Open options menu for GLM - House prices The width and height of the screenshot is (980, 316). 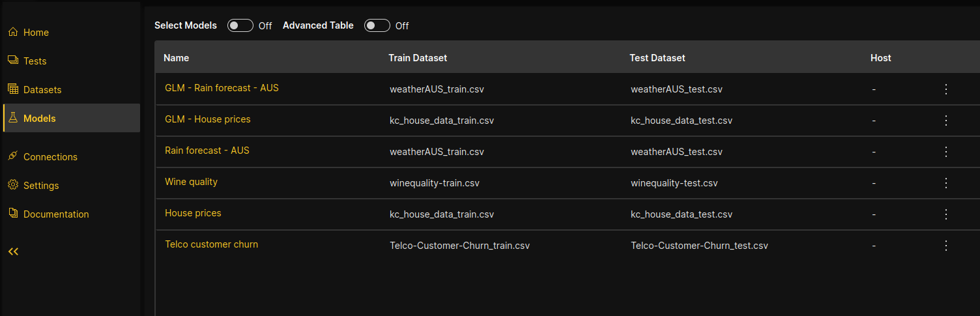click(x=946, y=121)
